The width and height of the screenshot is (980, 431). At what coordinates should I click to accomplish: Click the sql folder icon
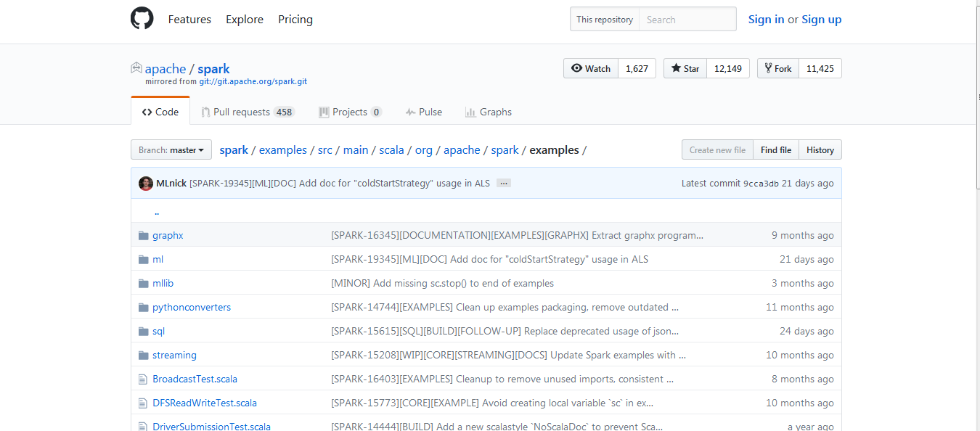click(143, 331)
